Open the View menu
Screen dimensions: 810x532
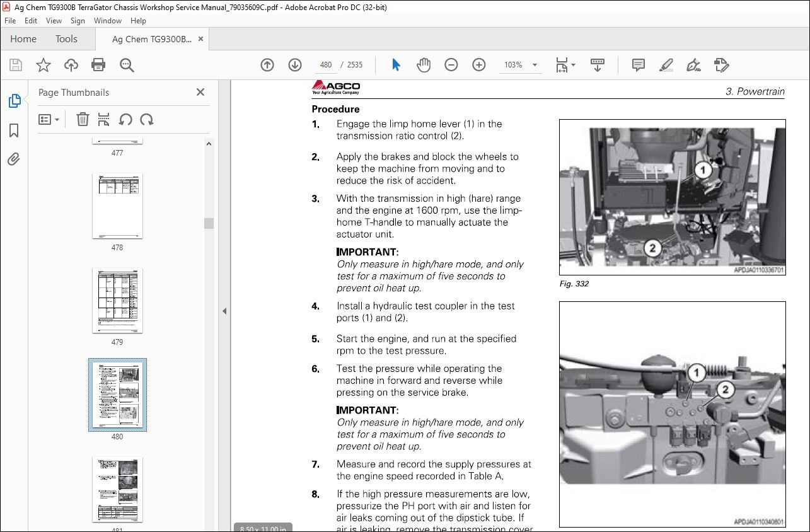(54, 21)
